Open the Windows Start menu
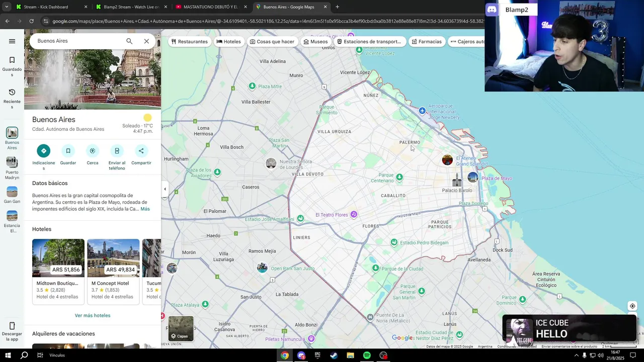Image resolution: width=644 pixels, height=362 pixels. [x=8, y=355]
